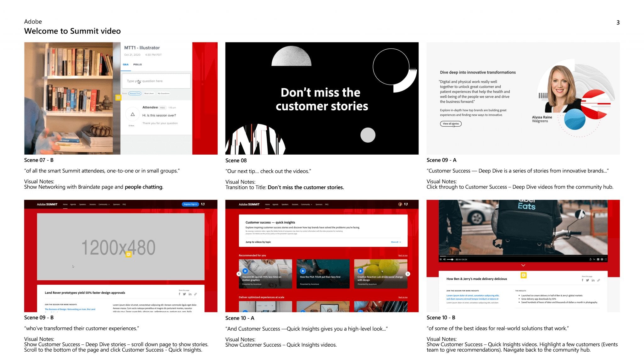
Task: Click the 00:14 / 04:24 video time display
Action: (x=461, y=260)
